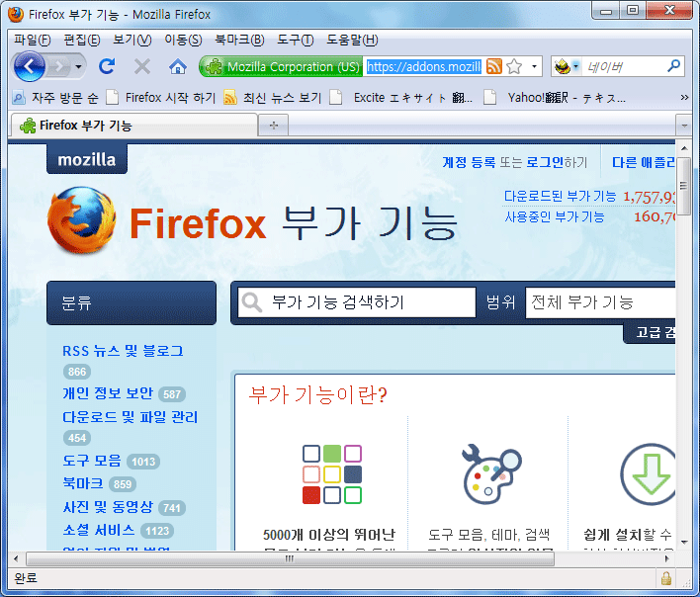Open the Firefox 시작 하기 bookmark

[x=161, y=98]
